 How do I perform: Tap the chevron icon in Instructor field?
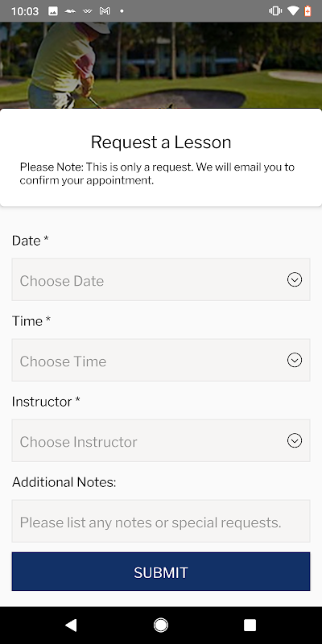tap(295, 440)
